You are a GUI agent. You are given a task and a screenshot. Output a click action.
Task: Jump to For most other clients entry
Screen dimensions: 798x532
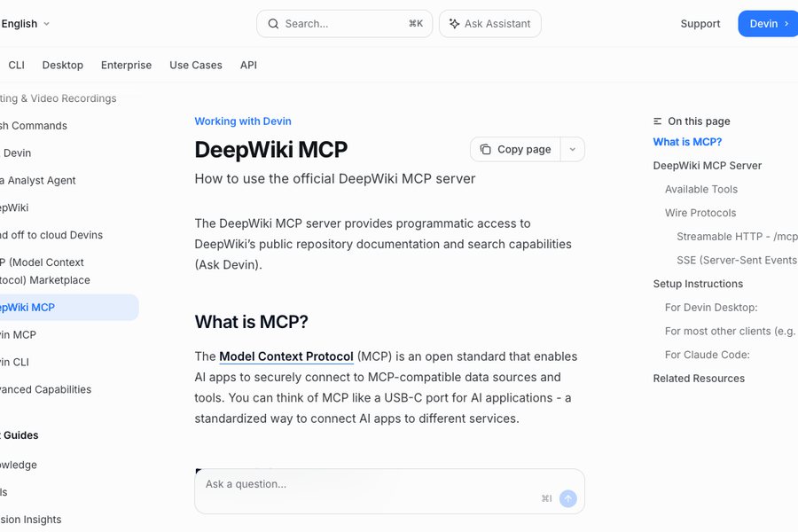tap(731, 331)
